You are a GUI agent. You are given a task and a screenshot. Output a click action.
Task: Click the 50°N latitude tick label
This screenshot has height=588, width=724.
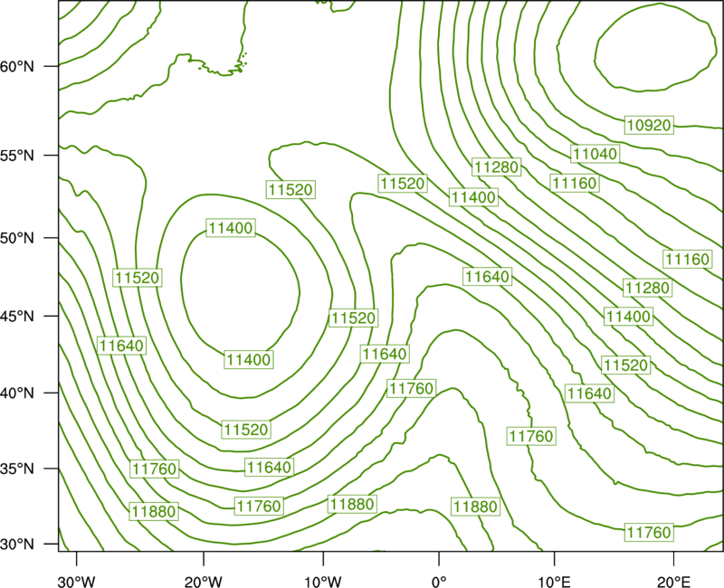tap(17, 238)
